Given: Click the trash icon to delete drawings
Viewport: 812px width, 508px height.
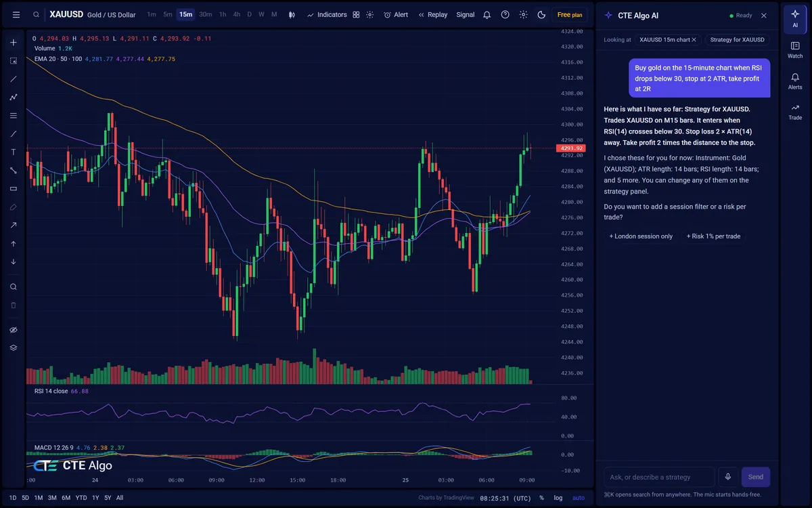Looking at the screenshot, I should (x=14, y=305).
